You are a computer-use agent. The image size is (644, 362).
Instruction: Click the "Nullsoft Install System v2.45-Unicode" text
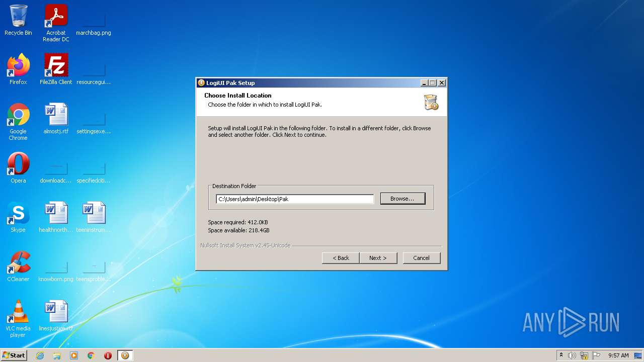tap(246, 245)
